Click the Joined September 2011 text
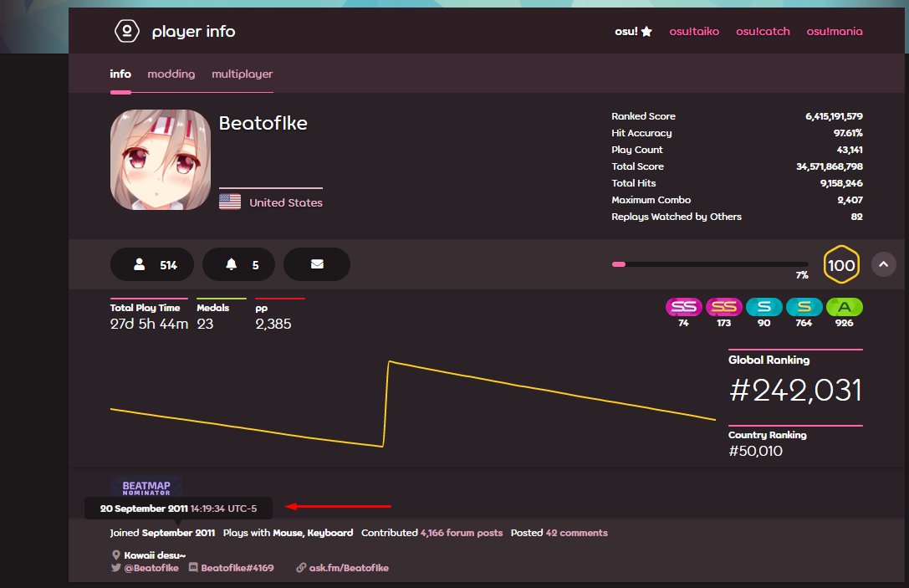Image resolution: width=909 pixels, height=588 pixels. (162, 532)
